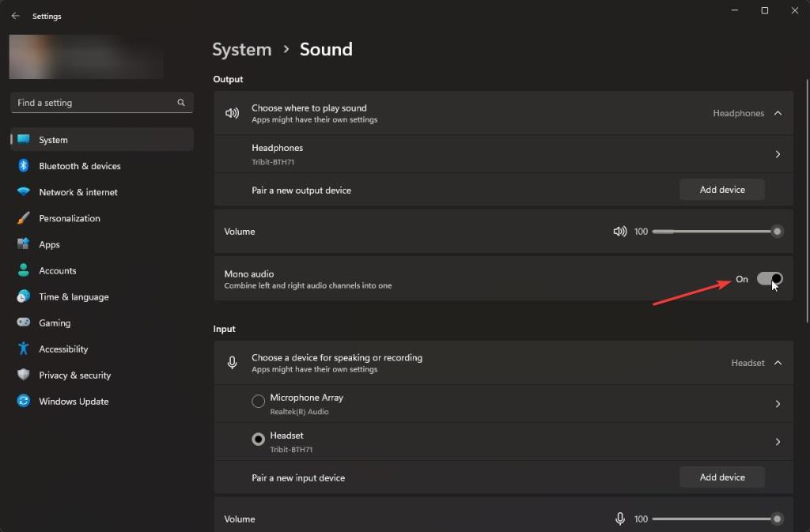This screenshot has height=532, width=810.
Task: Click Add device for new input
Action: [x=722, y=477]
